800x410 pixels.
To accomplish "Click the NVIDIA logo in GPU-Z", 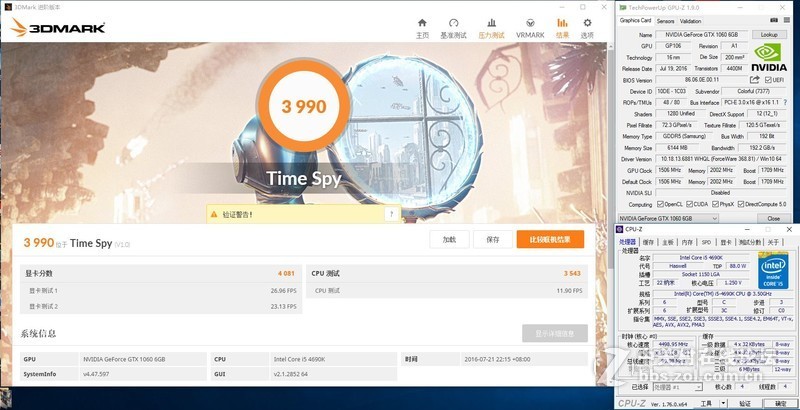I will (x=770, y=57).
